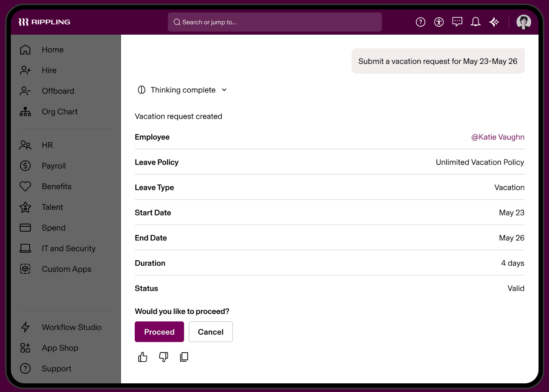Launch the AI sparkle assistant icon
This screenshot has height=392, width=549.
[x=494, y=22]
